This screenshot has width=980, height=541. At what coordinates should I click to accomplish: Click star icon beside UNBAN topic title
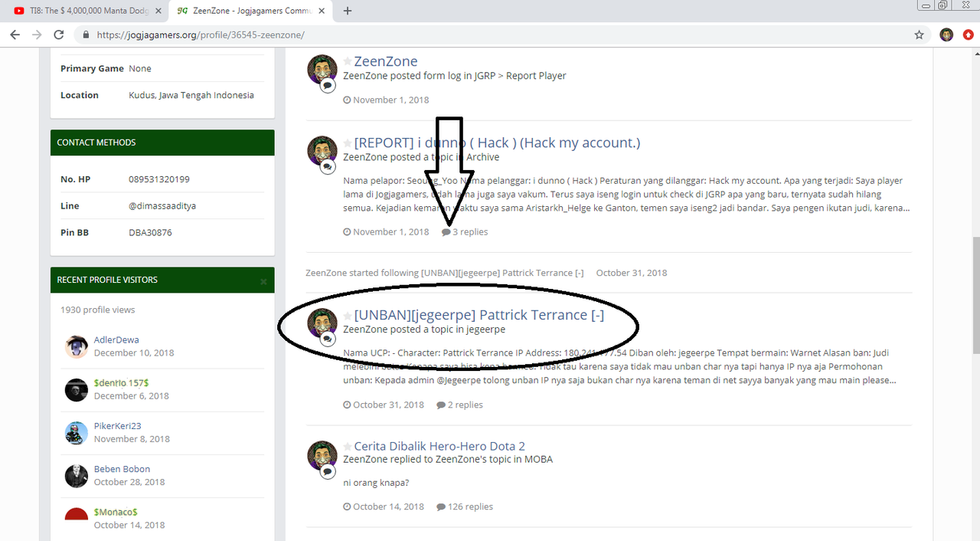348,316
